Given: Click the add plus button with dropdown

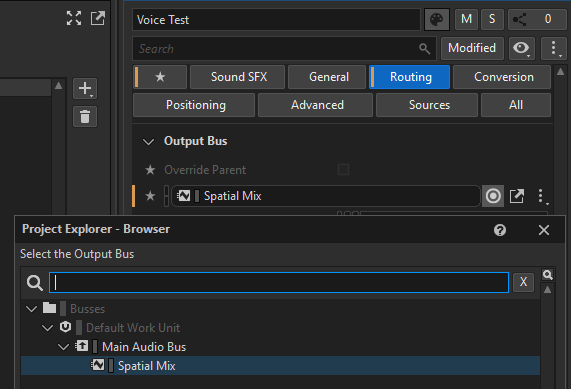Looking at the screenshot, I should (85, 88).
